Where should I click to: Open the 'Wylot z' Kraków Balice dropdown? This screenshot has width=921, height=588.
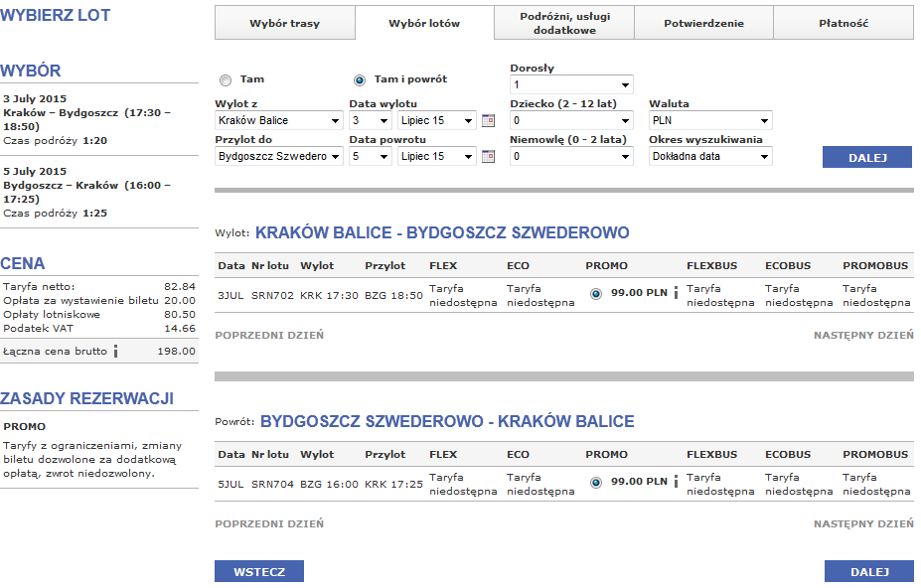coord(279,120)
